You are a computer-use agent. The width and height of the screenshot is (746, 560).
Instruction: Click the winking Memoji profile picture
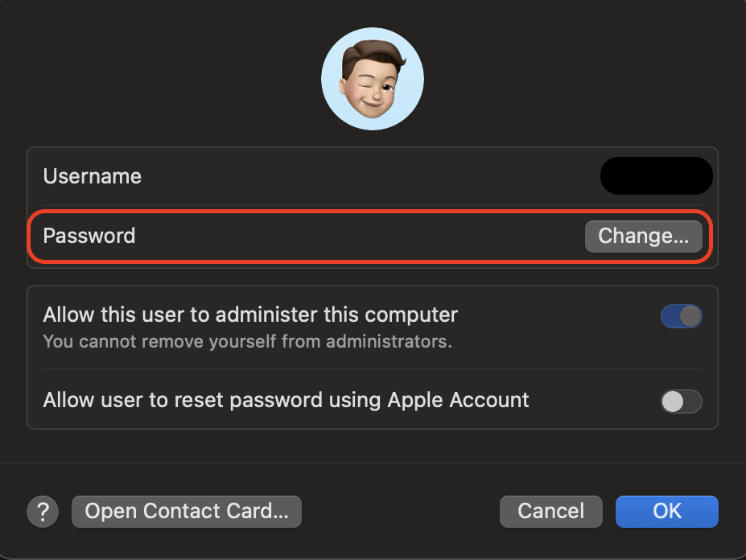pyautogui.click(x=373, y=78)
